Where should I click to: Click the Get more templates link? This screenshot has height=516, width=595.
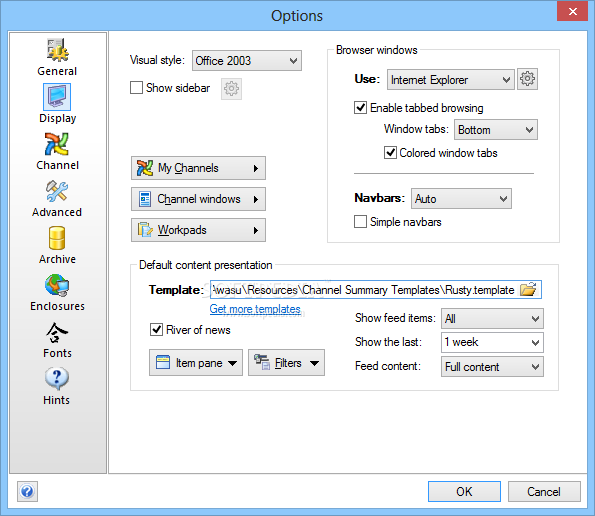click(x=255, y=309)
